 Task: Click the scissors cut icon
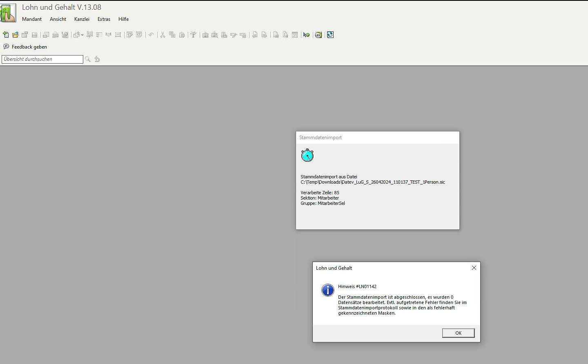click(x=163, y=35)
